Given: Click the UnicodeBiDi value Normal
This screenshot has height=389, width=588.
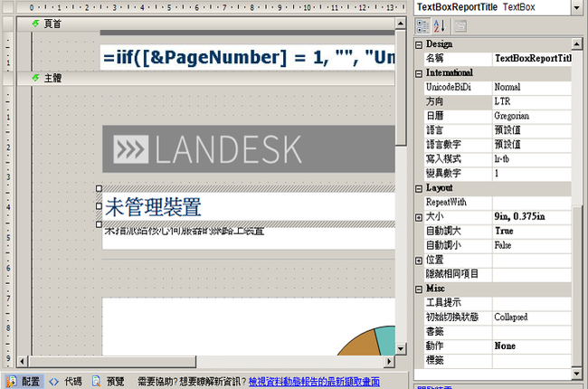Looking at the screenshot, I should pos(532,88).
